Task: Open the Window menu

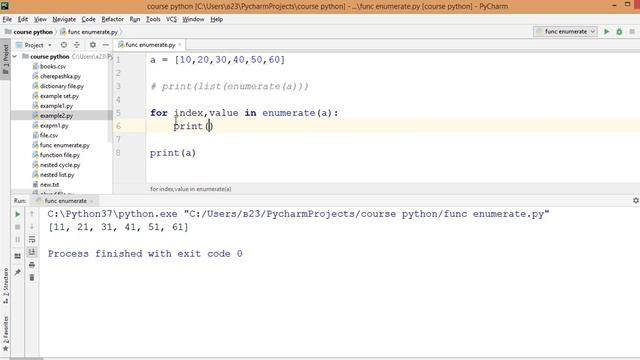Action: point(193,19)
